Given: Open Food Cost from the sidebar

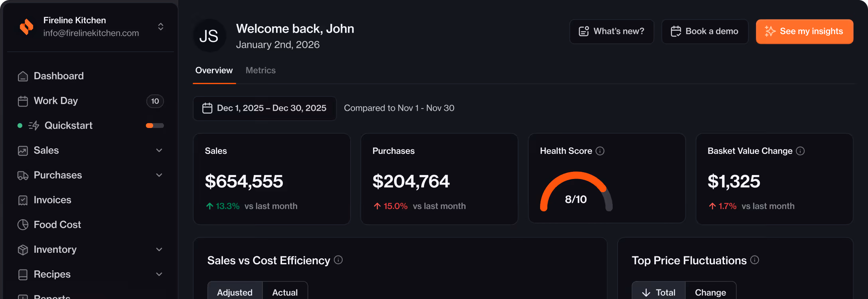Looking at the screenshot, I should (57, 224).
